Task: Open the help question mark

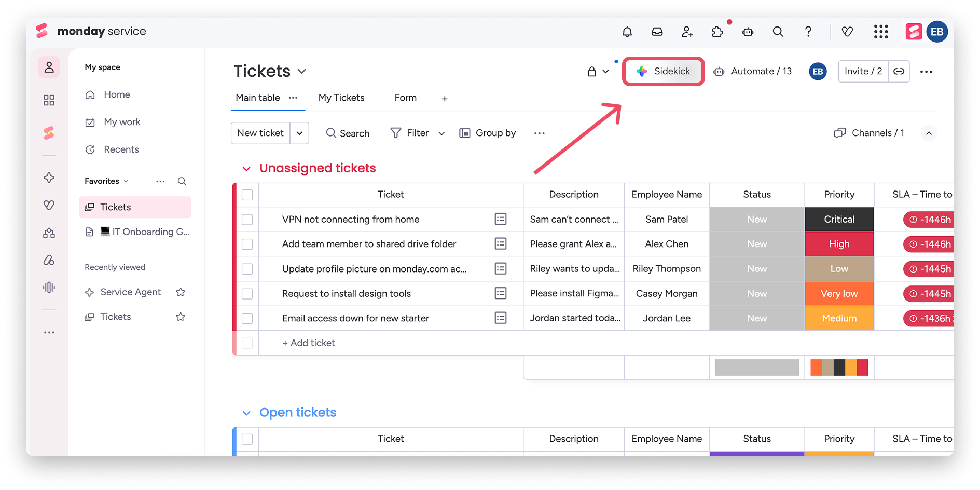Action: coord(808,32)
